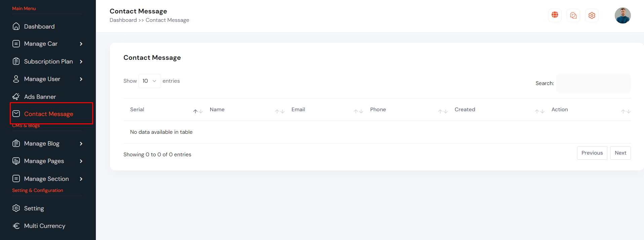Open Manage Pages menu item
The image size is (644, 240).
44,161
